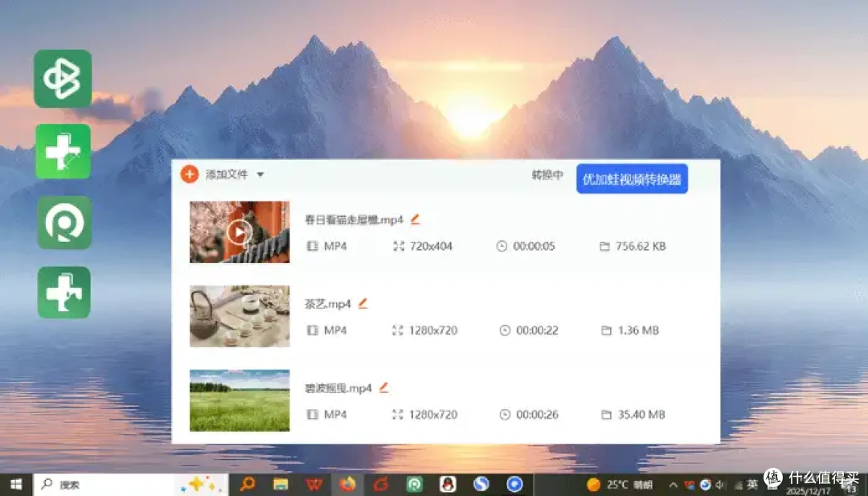
Task: Open the 添加文件 dropdown arrow
Action: point(260,174)
